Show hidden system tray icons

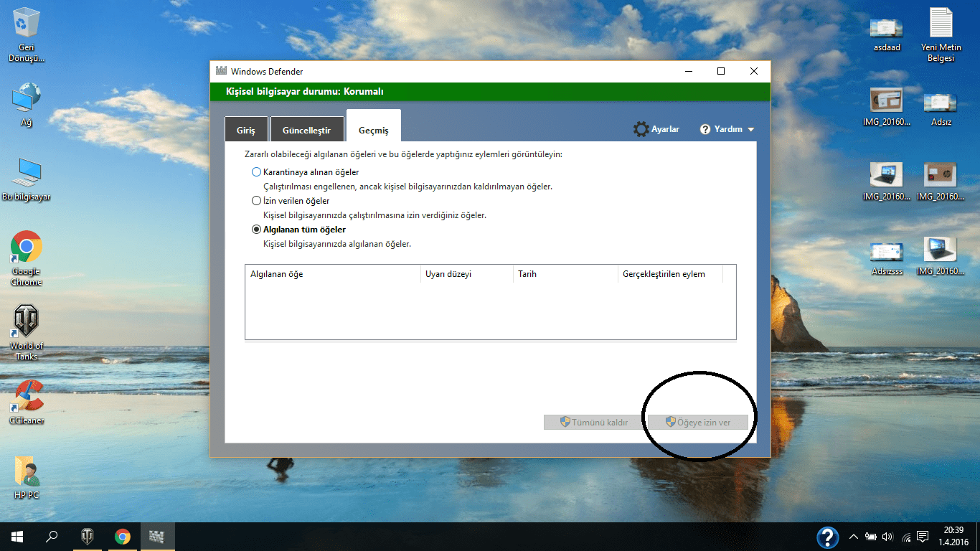(x=854, y=537)
